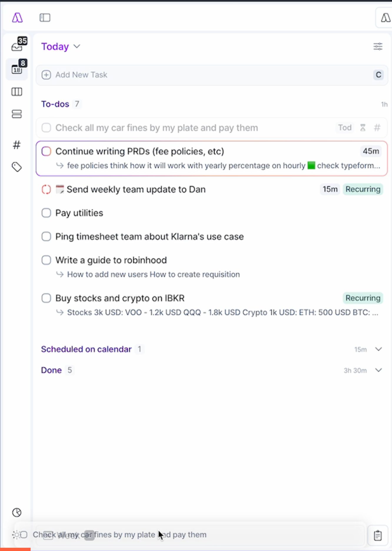Open the inbox icon with 35 badge
The height and width of the screenshot is (551, 392).
click(17, 44)
